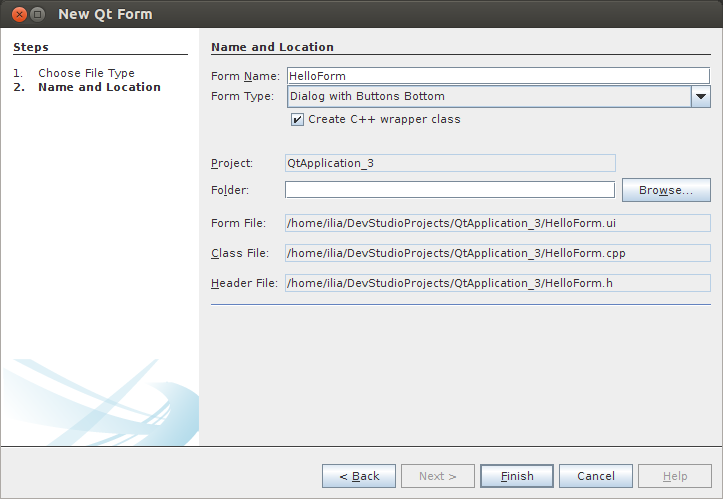Click the Header File path field

[497, 284]
